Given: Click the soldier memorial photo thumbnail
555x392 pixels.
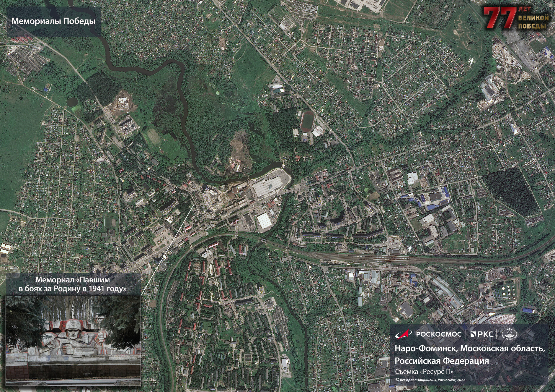Looking at the screenshot, I should 73,340.
